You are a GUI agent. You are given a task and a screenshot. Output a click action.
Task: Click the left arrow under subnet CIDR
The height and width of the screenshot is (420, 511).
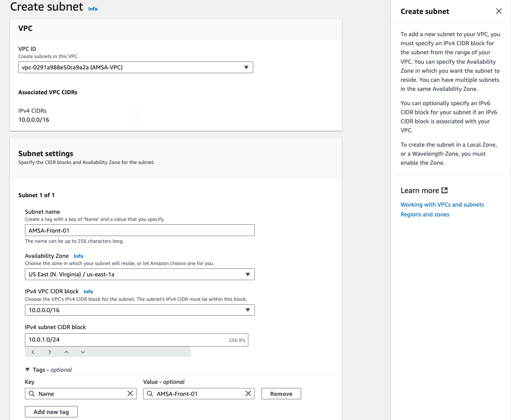(33, 352)
